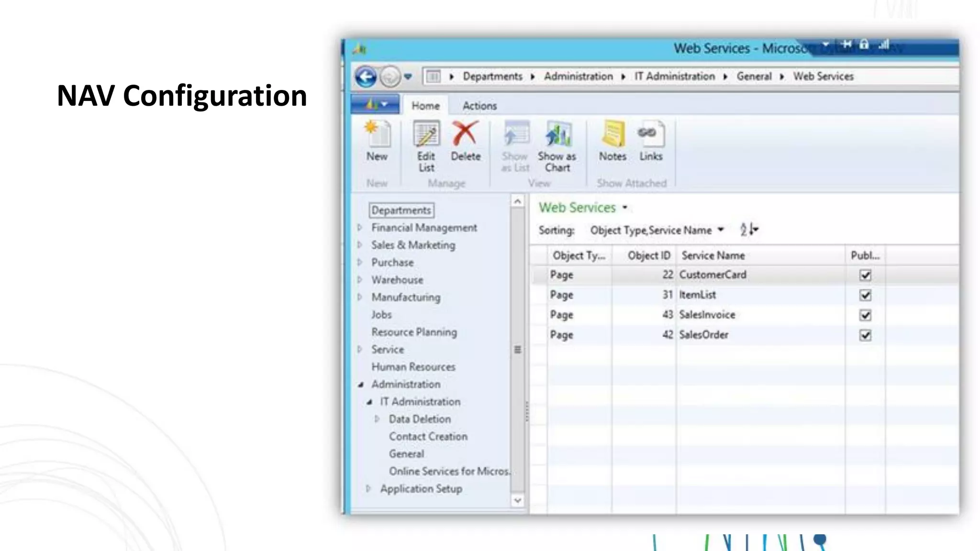
Task: Select the Departments button in navigation pane
Action: point(401,210)
